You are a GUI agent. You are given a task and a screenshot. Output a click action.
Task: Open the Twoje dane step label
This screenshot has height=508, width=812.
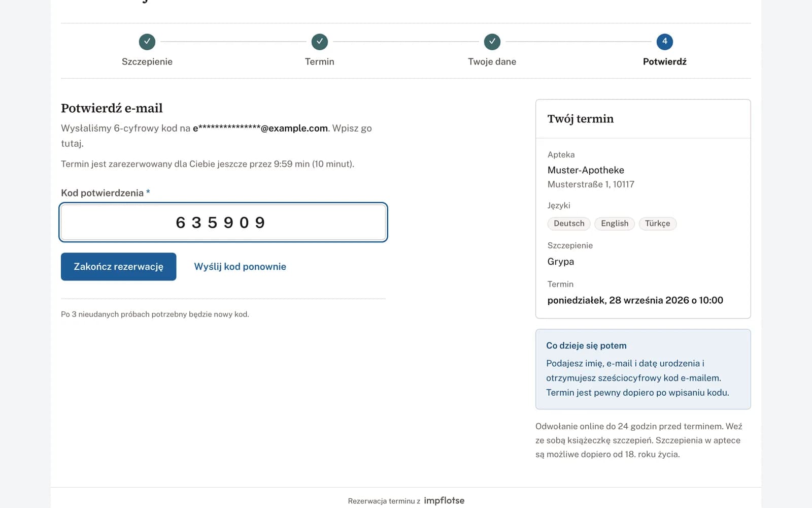click(x=492, y=61)
